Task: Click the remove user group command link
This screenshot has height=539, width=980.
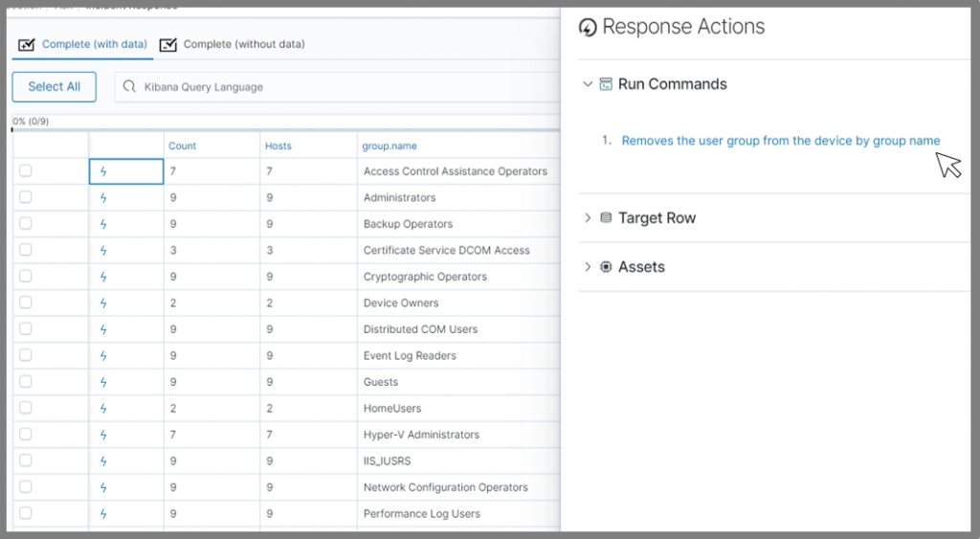Action: [780, 141]
